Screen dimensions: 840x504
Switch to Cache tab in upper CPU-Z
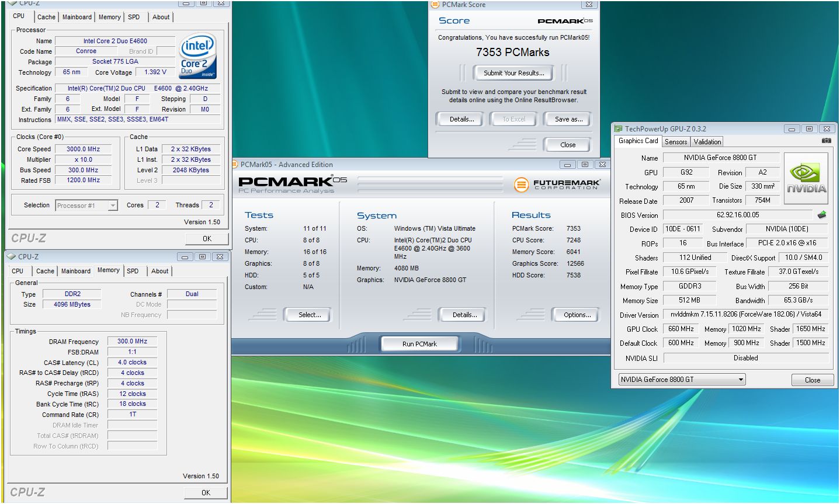point(46,17)
